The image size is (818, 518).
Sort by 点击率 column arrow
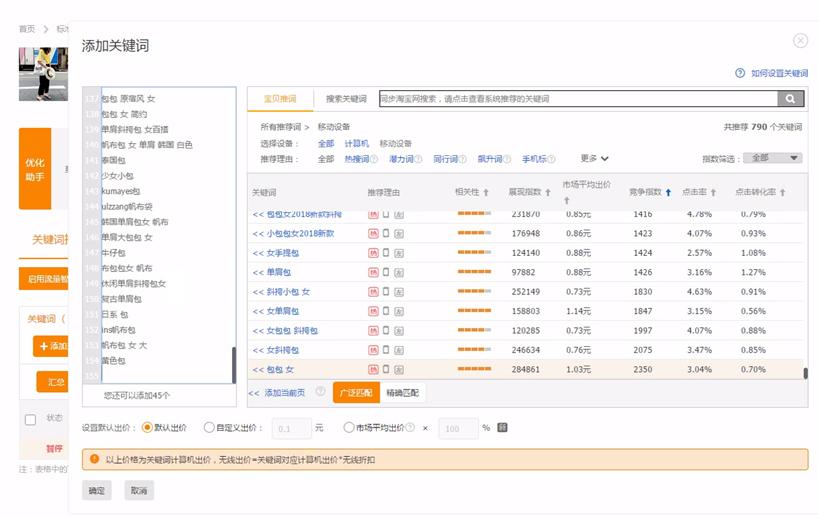coord(713,192)
